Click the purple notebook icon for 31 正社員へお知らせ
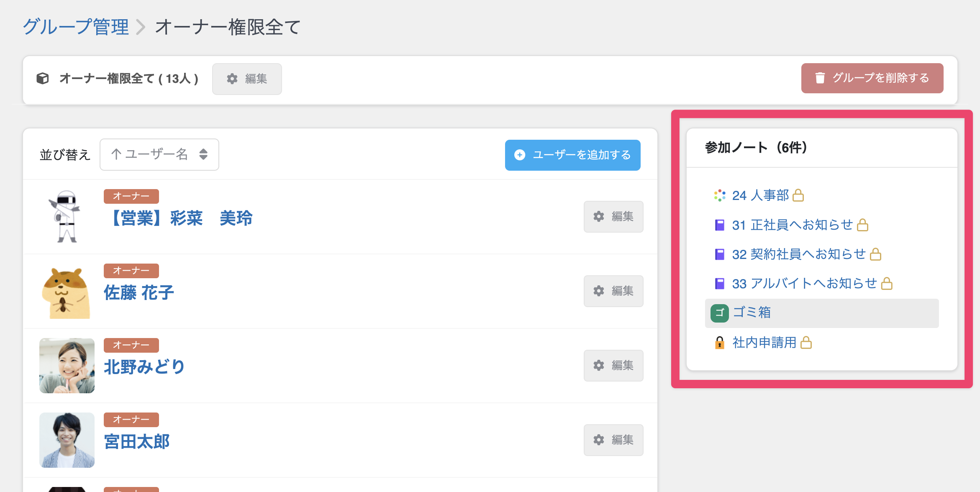 point(719,225)
